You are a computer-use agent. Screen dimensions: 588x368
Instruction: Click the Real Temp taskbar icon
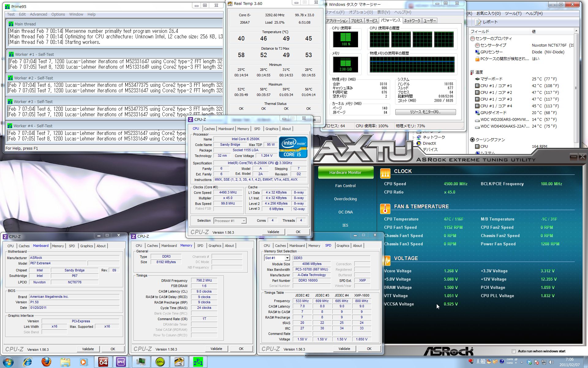[179, 362]
